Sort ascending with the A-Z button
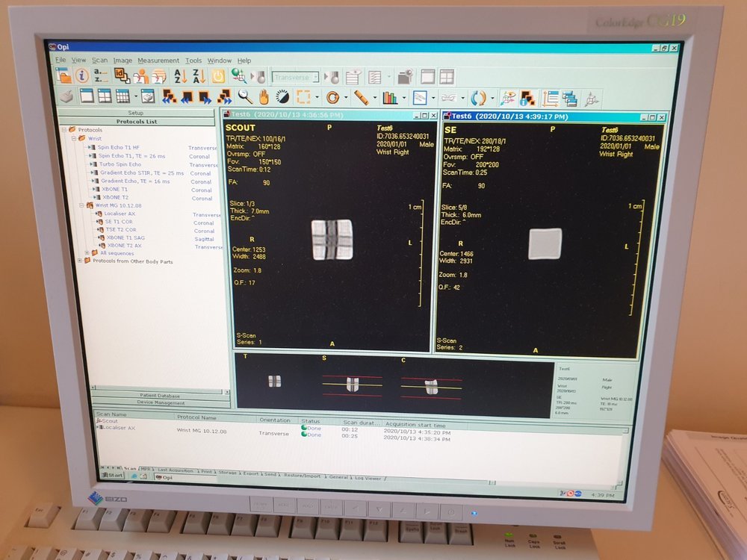This screenshot has height=560, width=747. [180, 76]
